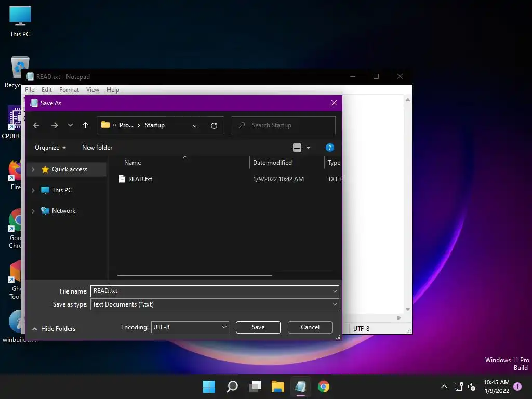The image size is (532, 399).
Task: Open Notepad View menu
Action: click(x=92, y=90)
